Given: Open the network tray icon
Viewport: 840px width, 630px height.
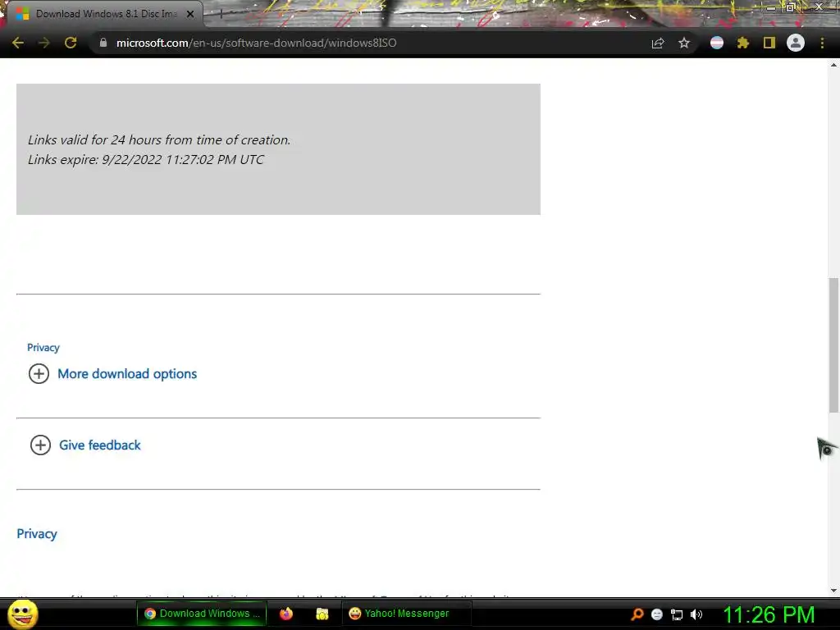Looking at the screenshot, I should (677, 614).
